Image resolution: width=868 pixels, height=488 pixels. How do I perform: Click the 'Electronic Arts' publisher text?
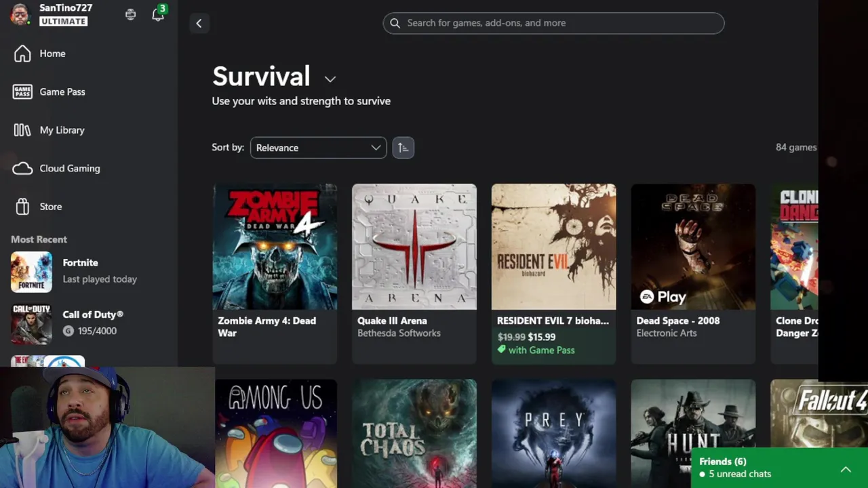click(667, 333)
